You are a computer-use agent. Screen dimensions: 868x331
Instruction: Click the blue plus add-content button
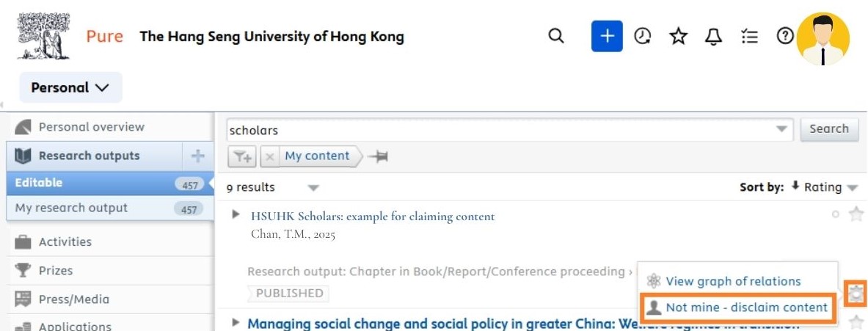click(607, 36)
